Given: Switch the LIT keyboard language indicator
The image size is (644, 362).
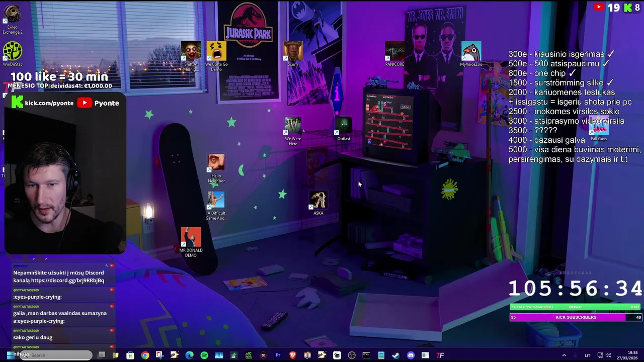Looking at the screenshot, I should pyautogui.click(x=587, y=355).
